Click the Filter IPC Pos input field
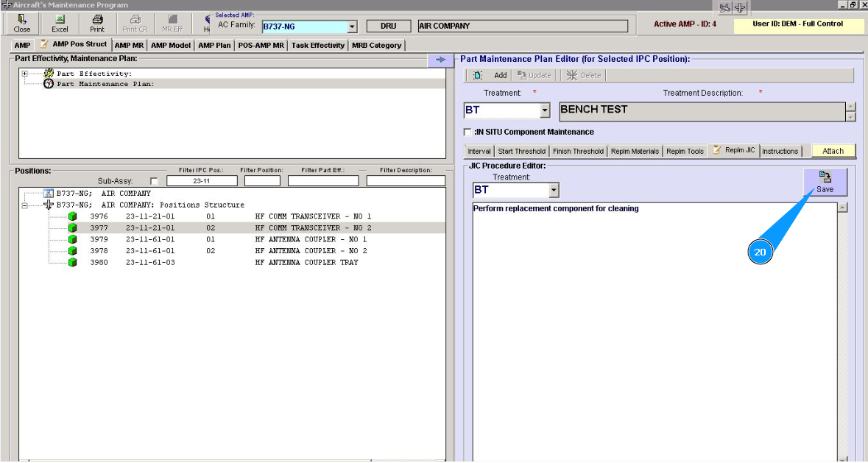The height and width of the screenshot is (463, 868). pos(202,181)
